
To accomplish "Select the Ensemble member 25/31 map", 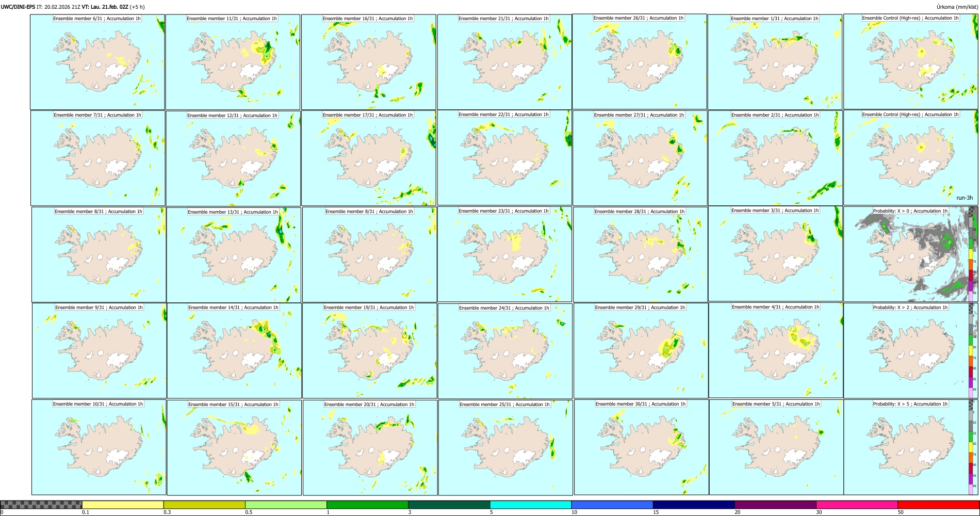I will pyautogui.click(x=505, y=448).
